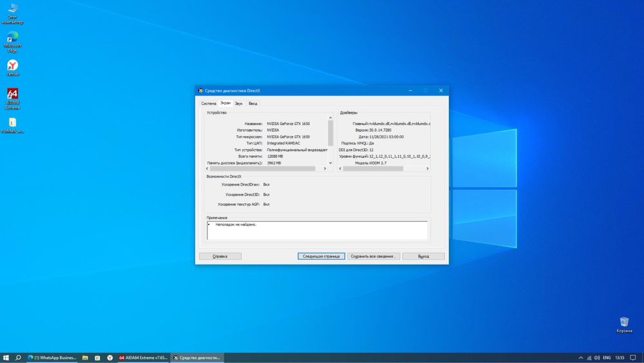
Task: Open Yandex browser from the taskbar
Action: click(x=109, y=358)
